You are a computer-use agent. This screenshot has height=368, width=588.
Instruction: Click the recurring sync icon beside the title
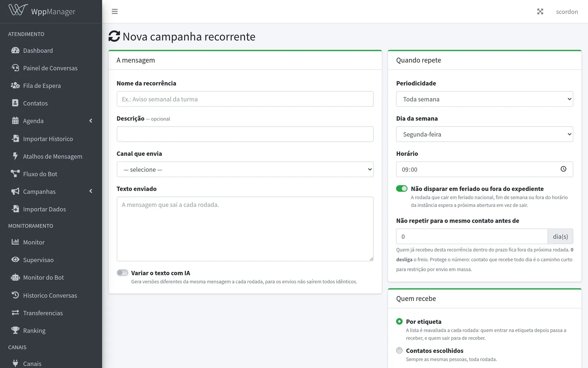pyautogui.click(x=114, y=36)
